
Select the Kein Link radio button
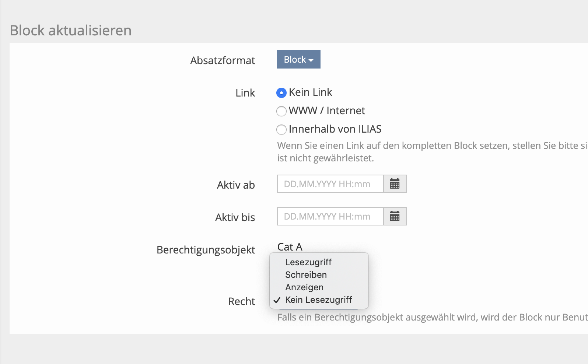tap(281, 93)
